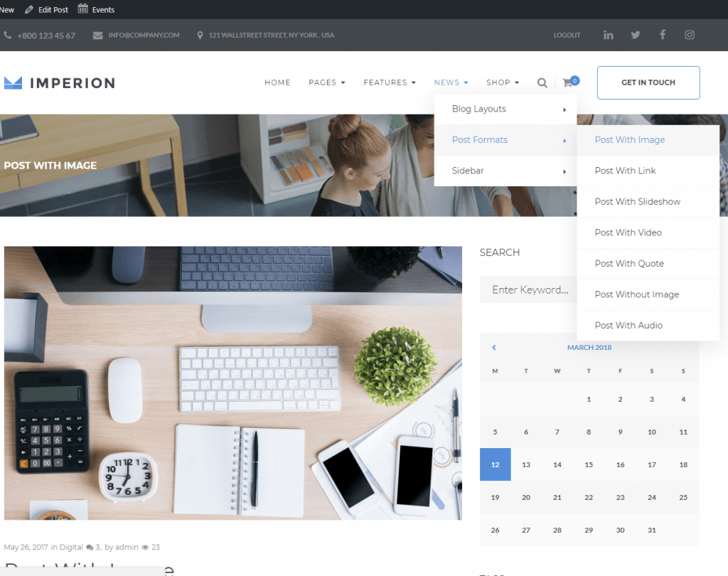Click the LinkedIn icon in top bar
The width and height of the screenshot is (728, 576).
609,35
